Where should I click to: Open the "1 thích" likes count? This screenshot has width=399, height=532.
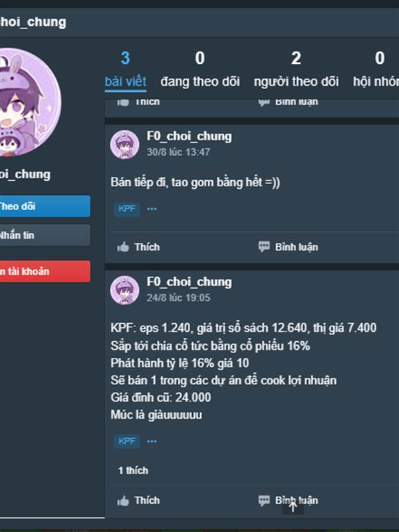click(133, 471)
